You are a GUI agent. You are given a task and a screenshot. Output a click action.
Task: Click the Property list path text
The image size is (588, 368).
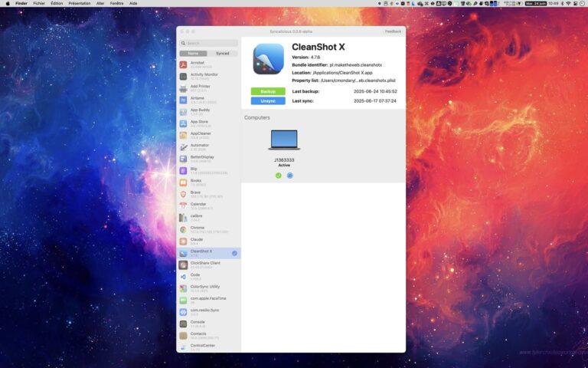[358, 80]
